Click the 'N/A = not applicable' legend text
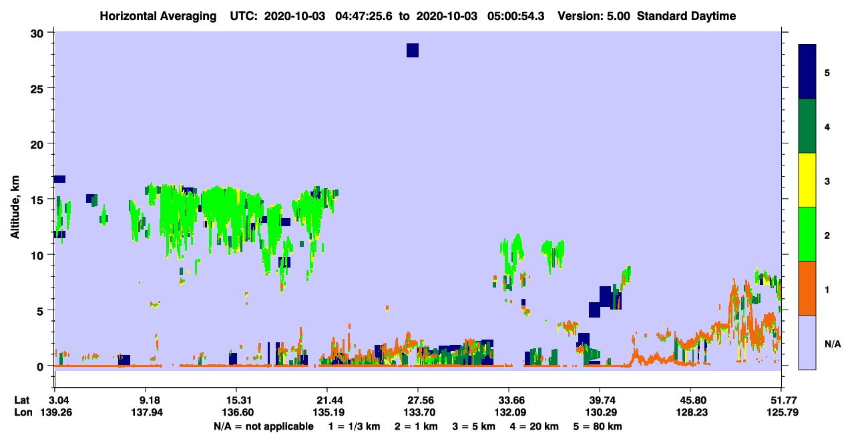This screenshot has width=868, height=445. [x=263, y=426]
